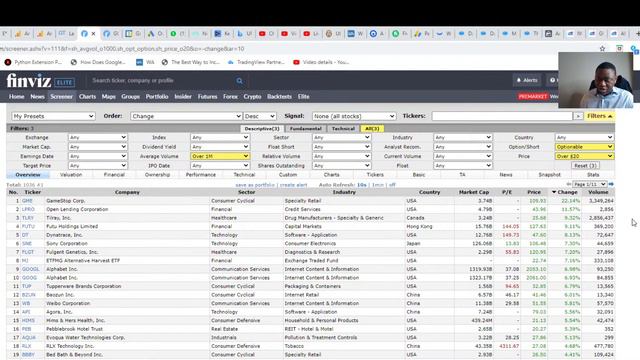Screen dimensions: 640x360
Task: Click the search magnifier icon
Action: [240, 81]
